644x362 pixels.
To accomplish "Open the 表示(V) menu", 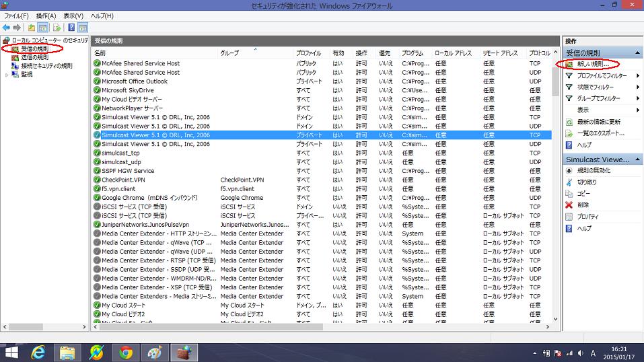I will click(73, 16).
